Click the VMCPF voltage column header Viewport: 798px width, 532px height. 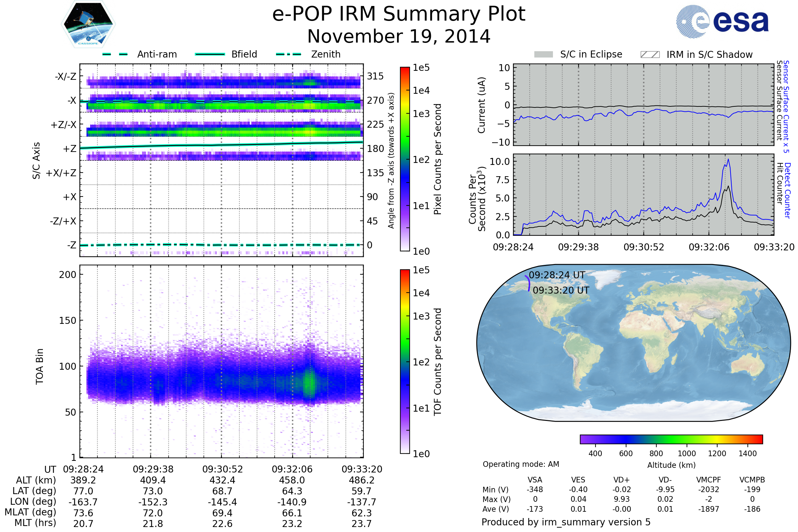pyautogui.click(x=709, y=480)
